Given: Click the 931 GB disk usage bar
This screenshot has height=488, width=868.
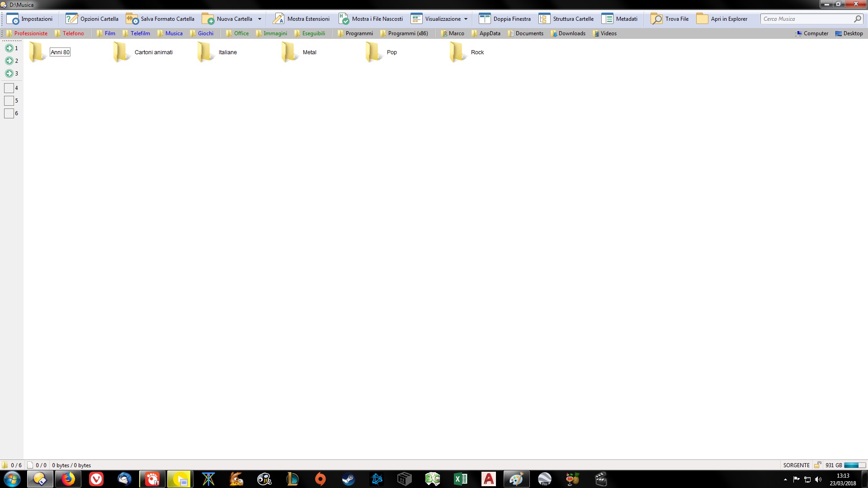Looking at the screenshot, I should (854, 465).
